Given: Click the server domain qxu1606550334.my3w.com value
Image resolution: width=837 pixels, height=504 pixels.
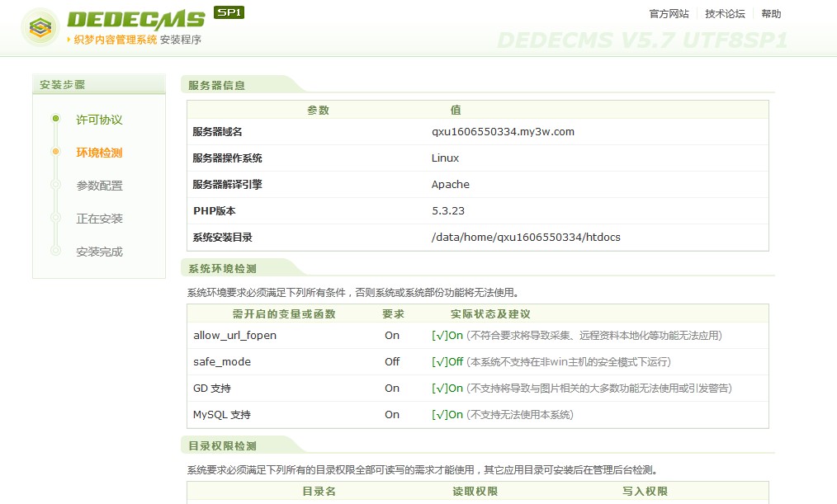Looking at the screenshot, I should tap(503, 132).
